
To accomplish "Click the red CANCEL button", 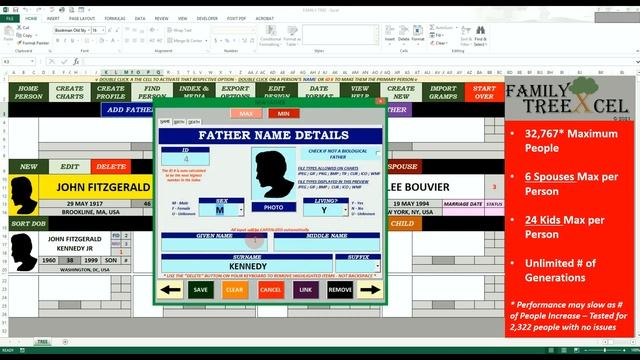I will point(271,290).
